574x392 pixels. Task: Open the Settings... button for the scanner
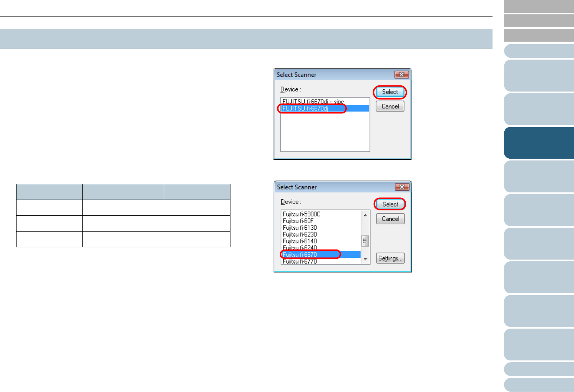coord(390,258)
